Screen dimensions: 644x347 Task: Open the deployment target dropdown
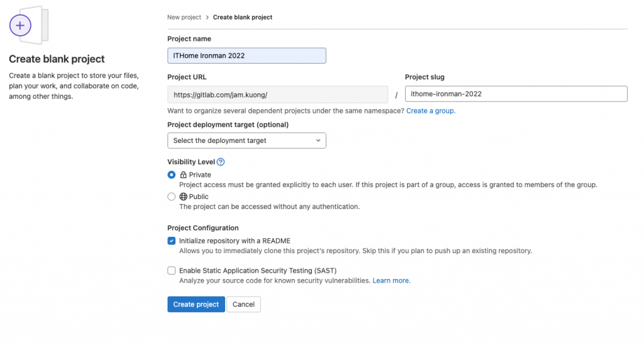[x=247, y=140]
